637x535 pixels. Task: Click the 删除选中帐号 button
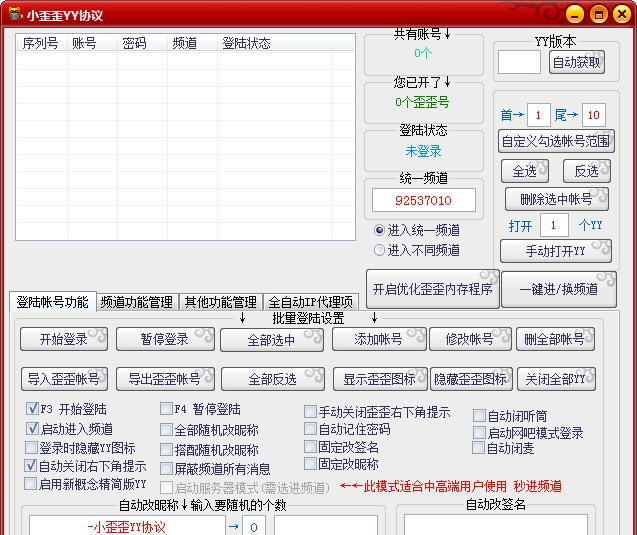coord(556,198)
